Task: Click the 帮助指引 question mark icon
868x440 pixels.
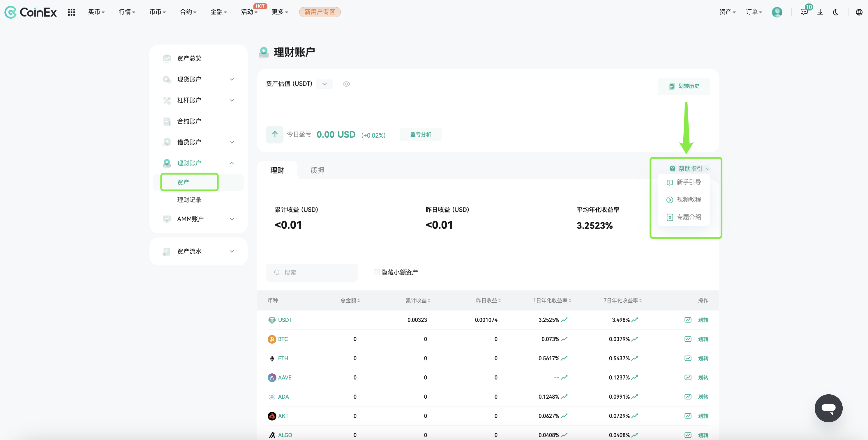Action: pyautogui.click(x=672, y=169)
